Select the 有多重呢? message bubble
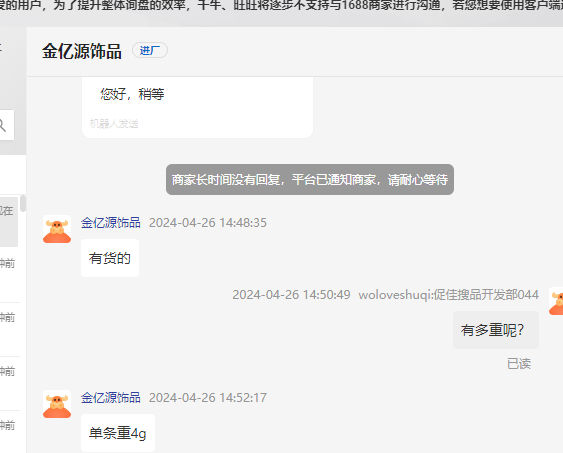This screenshot has width=563, height=453. (x=496, y=330)
